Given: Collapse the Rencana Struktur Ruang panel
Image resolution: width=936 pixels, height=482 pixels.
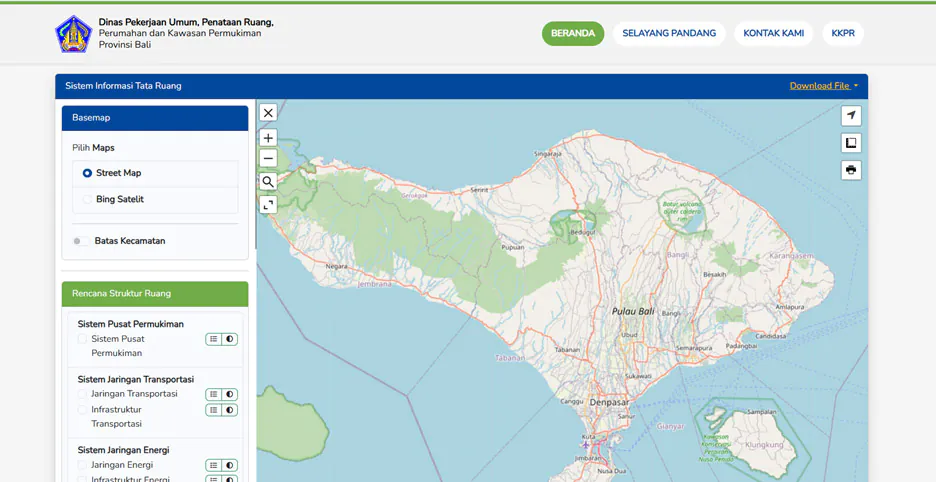Looking at the screenshot, I should coord(155,294).
